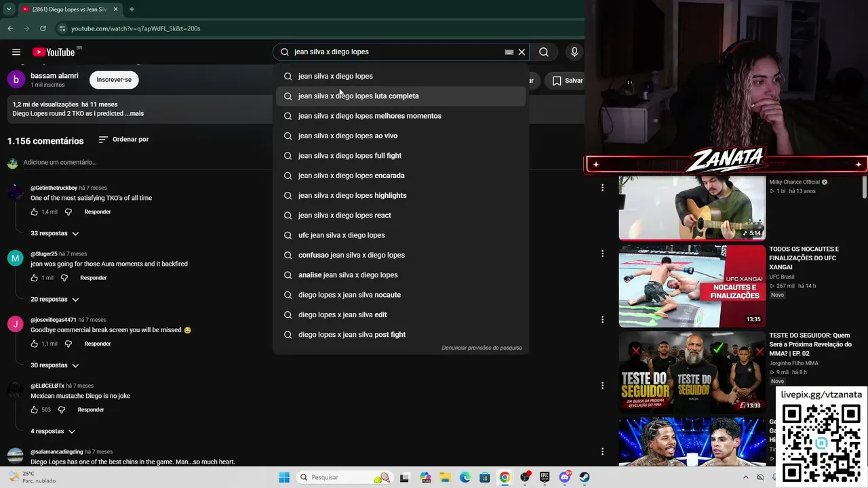Open 'TESTE DO SEGUIDOR' video thumbnail
The height and width of the screenshot is (488, 868).
pos(692,372)
